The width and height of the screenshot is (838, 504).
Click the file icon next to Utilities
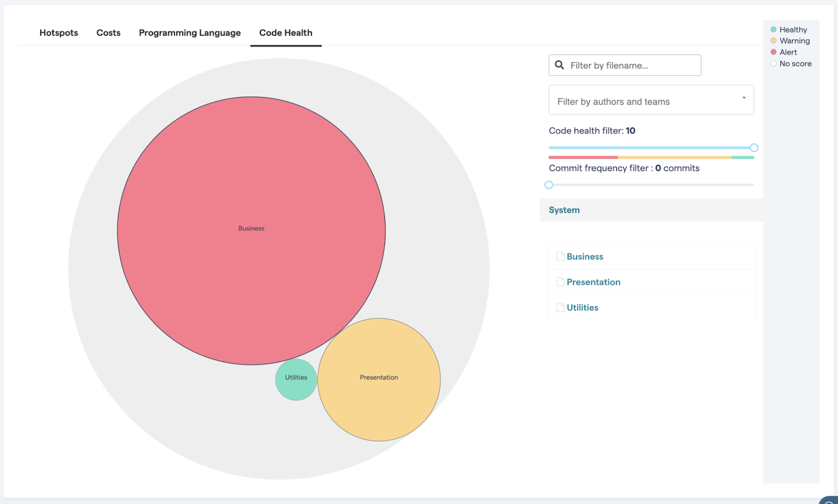tap(560, 307)
